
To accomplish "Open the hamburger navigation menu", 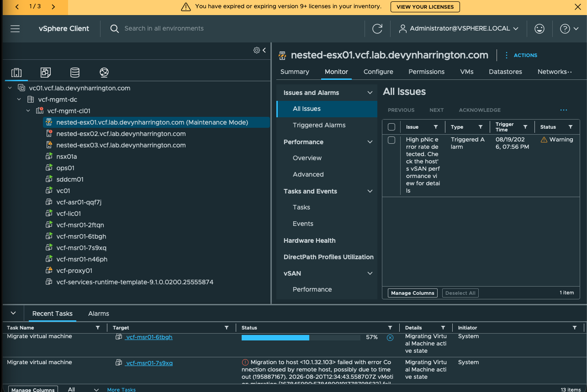I will tap(15, 28).
